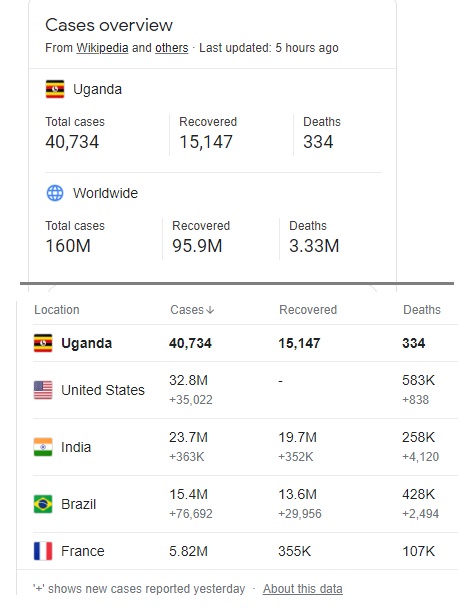Image resolution: width=458 pixels, height=609 pixels.
Task: Select the Location column header
Action: tap(57, 310)
